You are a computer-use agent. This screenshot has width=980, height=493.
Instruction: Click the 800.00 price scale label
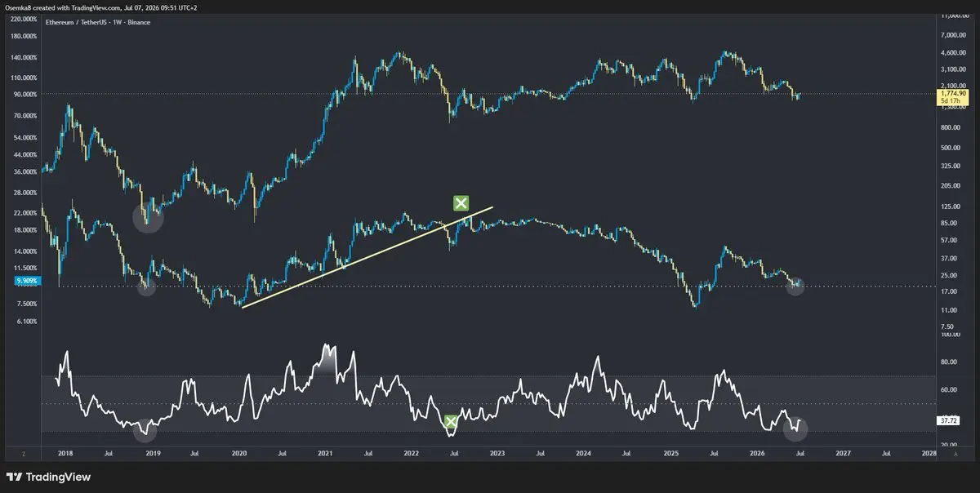950,127
